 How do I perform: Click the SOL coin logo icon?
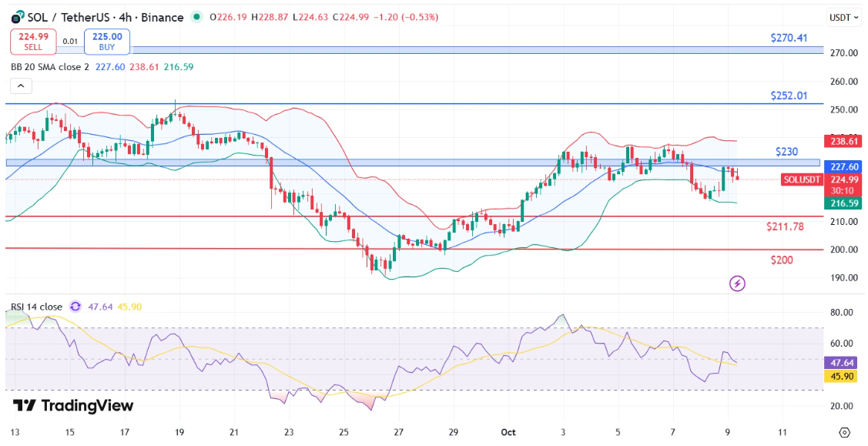pos(15,17)
